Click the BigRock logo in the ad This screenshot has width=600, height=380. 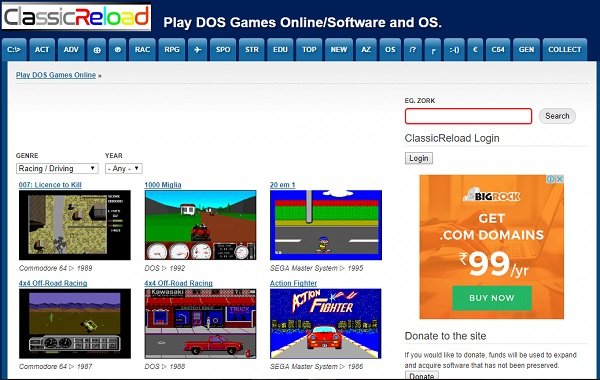click(x=491, y=195)
